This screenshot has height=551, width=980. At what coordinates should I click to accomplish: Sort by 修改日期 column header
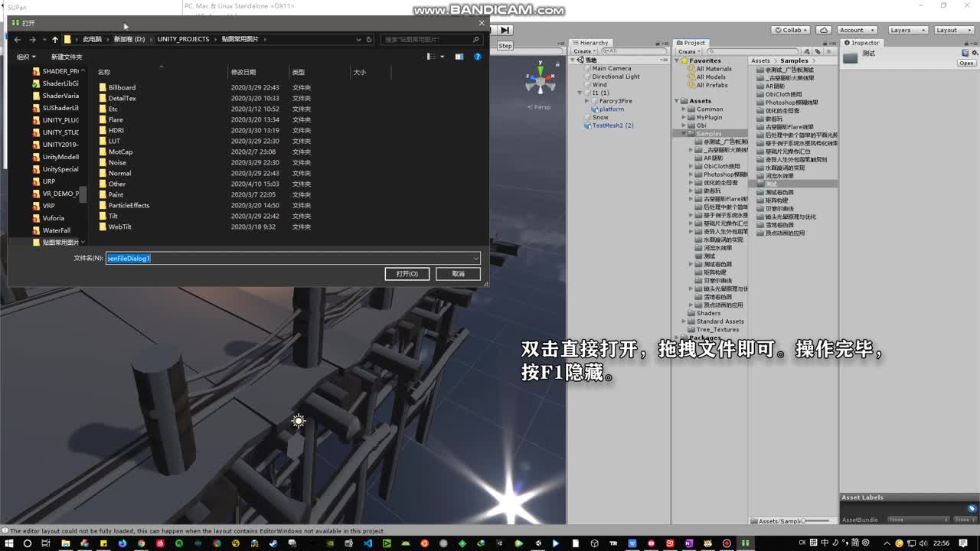coord(243,72)
